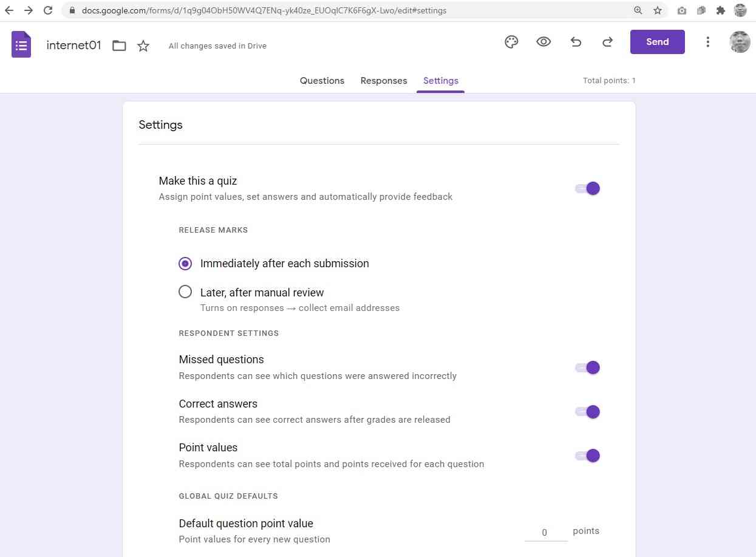Bookmark this page in the address bar
This screenshot has height=557, width=756.
coord(657,10)
